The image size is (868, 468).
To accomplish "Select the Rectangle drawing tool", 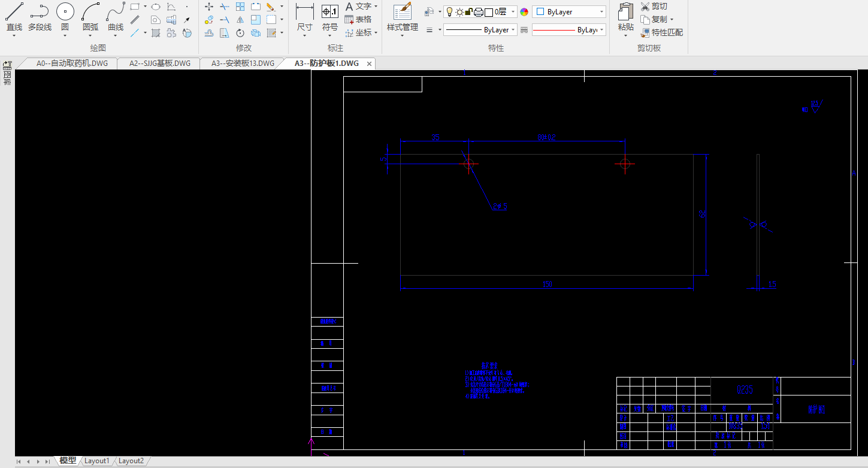I will click(135, 7).
